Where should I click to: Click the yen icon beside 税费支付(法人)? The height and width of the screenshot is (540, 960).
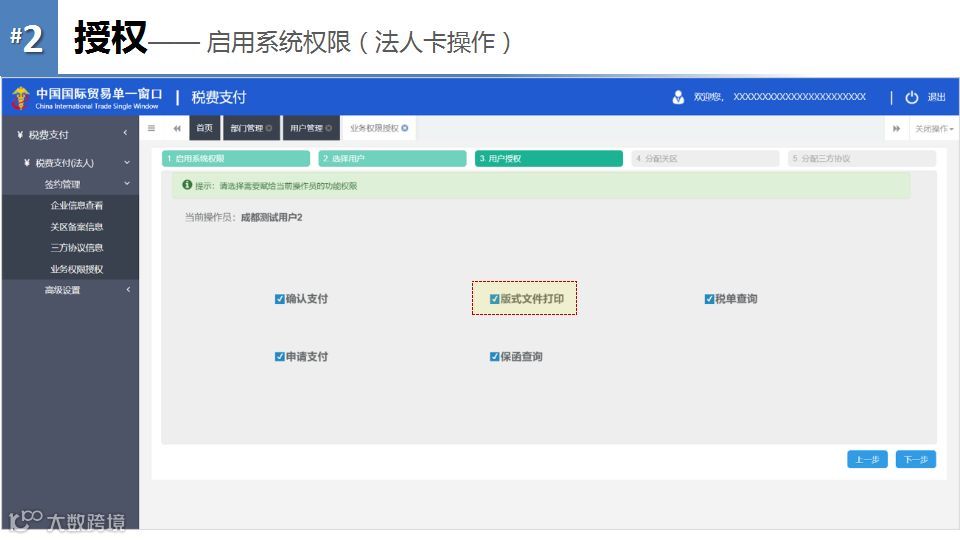pyautogui.click(x=27, y=163)
